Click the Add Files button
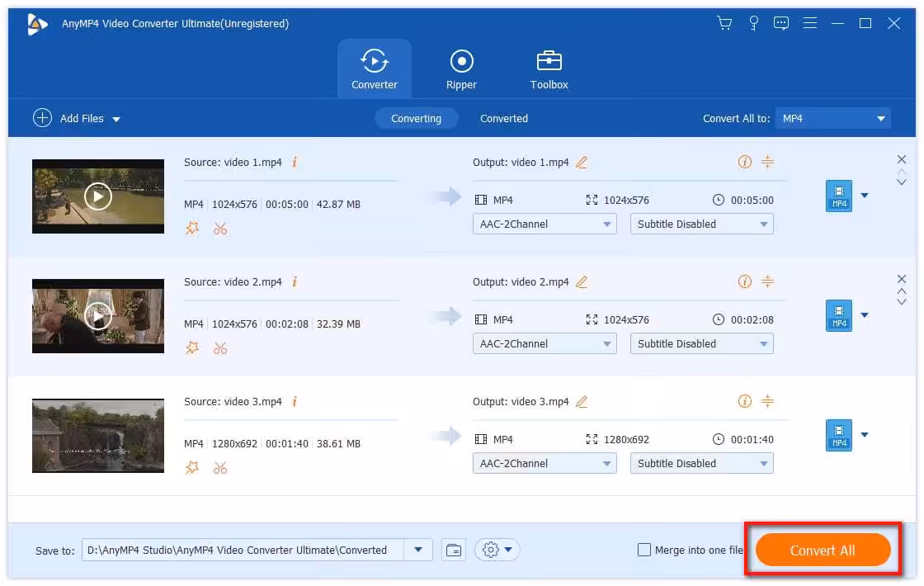The width and height of the screenshot is (924, 586). (x=77, y=118)
